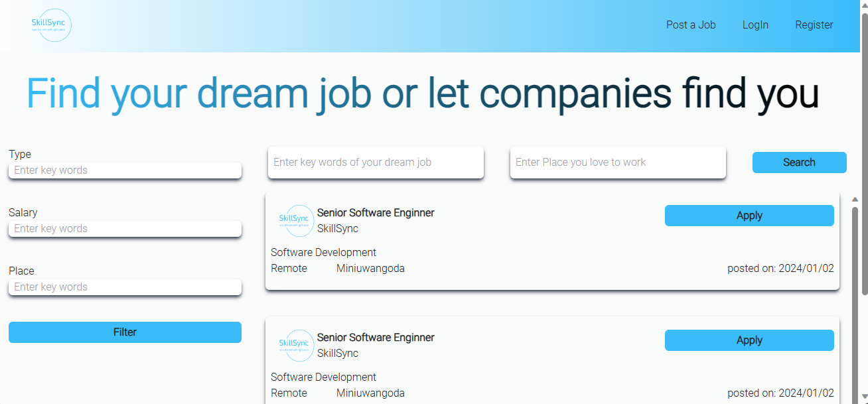The image size is (868, 404).
Task: Go to the LogIn page
Action: [755, 25]
